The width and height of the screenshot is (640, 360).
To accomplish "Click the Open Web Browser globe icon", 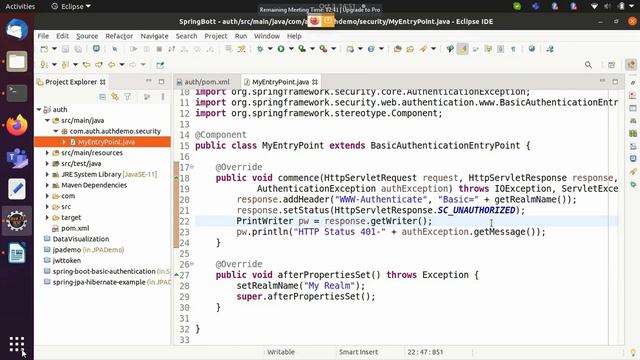I will (x=531, y=49).
